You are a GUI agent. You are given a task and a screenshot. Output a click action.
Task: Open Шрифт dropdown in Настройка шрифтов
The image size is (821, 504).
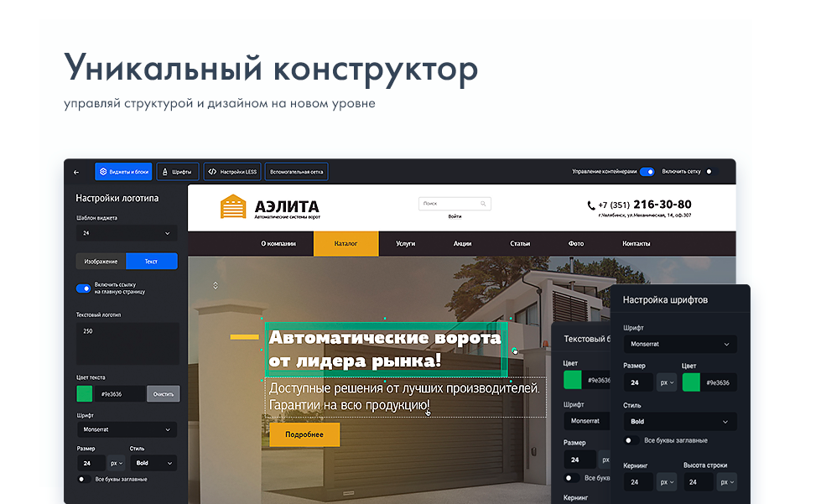(679, 344)
